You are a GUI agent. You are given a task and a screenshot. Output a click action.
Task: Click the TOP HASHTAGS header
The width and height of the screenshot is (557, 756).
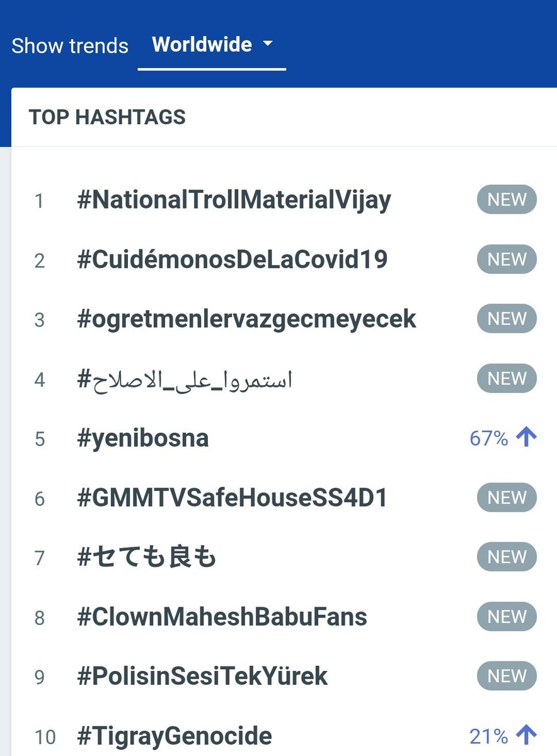click(107, 117)
